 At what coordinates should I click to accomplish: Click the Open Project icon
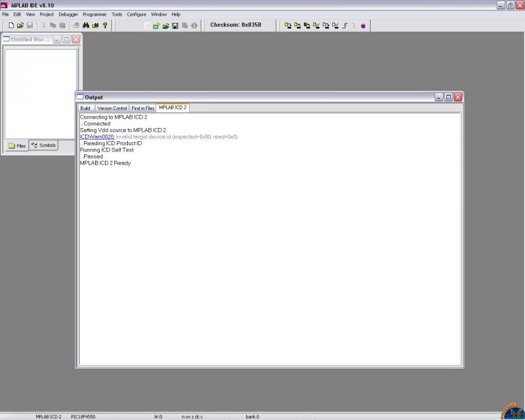166,26
